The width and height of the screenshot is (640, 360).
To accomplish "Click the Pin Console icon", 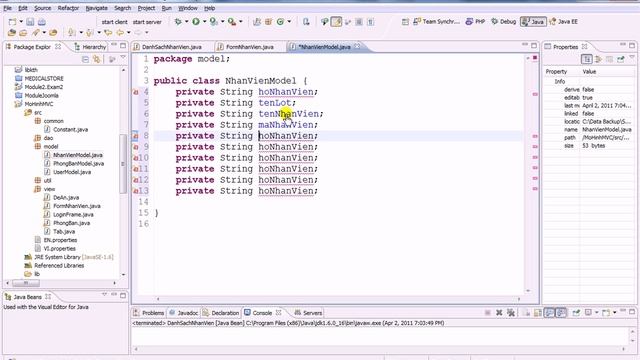I will point(576,313).
